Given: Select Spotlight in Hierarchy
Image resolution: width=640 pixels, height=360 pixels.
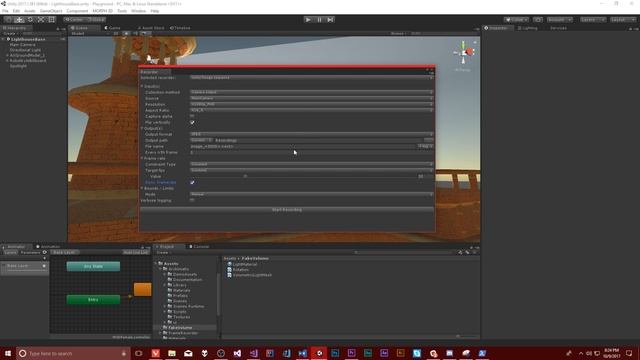Looking at the screenshot, I should (x=18, y=66).
